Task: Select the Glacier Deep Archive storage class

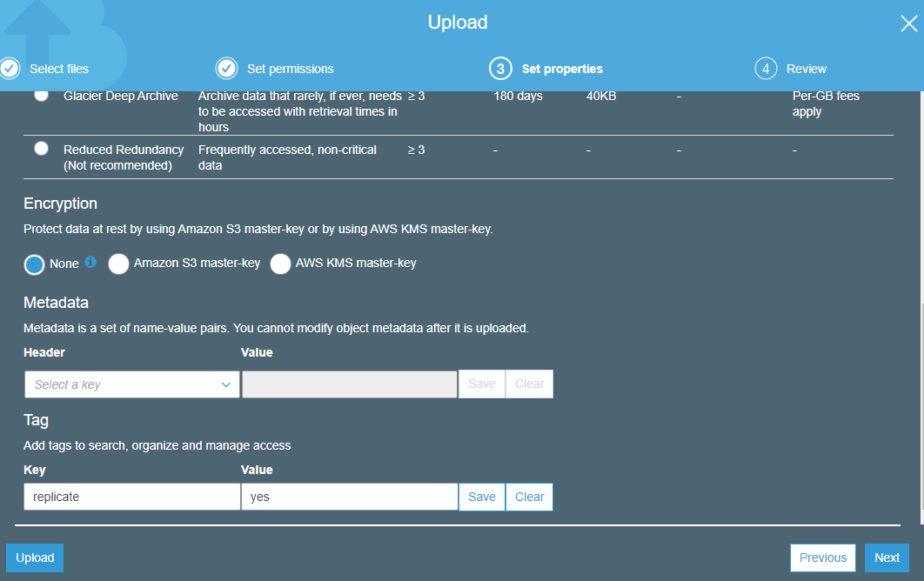Action: pos(41,95)
